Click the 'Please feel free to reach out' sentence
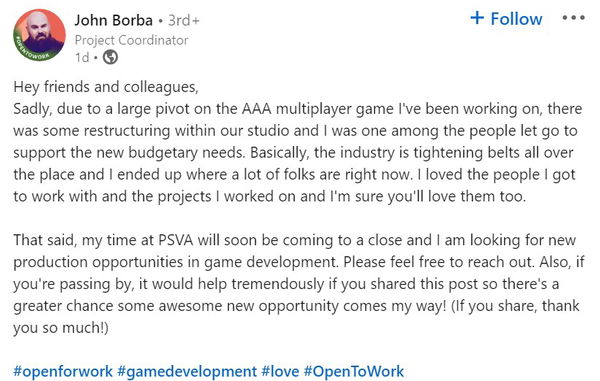Image resolution: width=600 pixels, height=381 pixels. [438, 262]
